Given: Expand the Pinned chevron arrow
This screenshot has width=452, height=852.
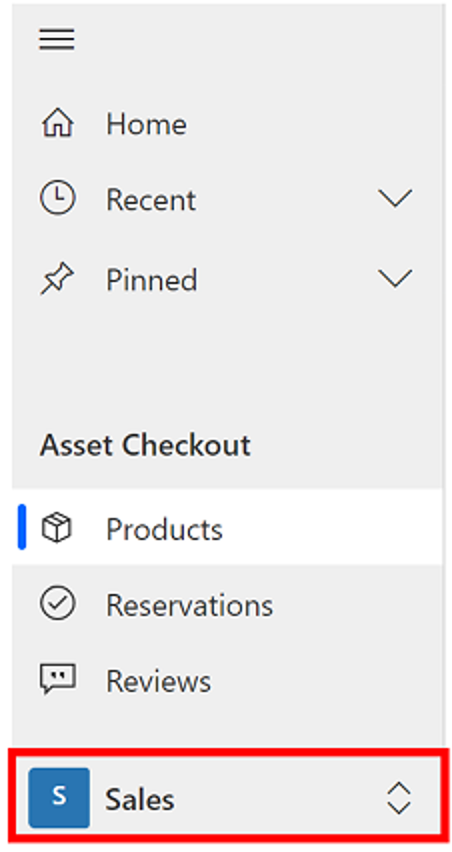Looking at the screenshot, I should pos(395,279).
